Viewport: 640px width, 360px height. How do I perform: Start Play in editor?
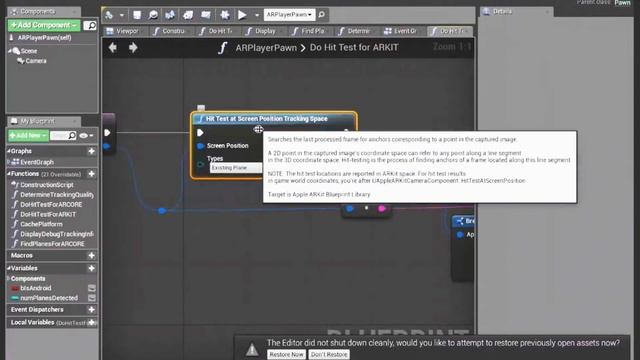(242, 15)
